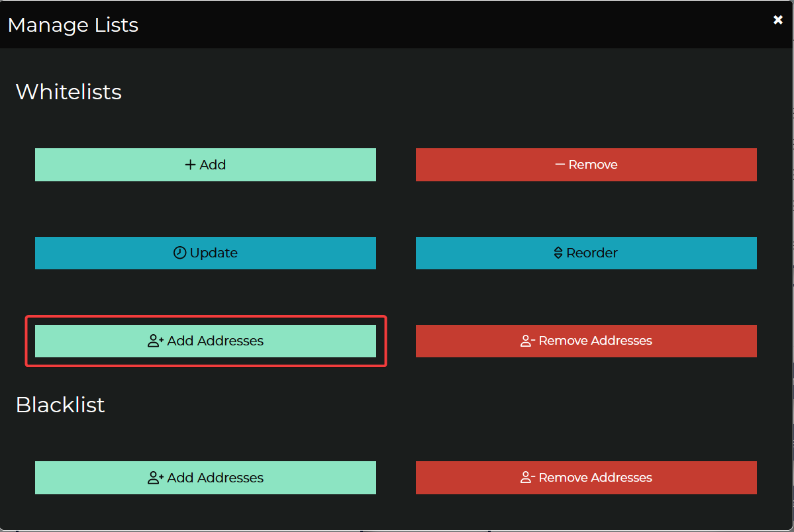Choose Add Addresses in the Blacklist section
The height and width of the screenshot is (532, 794).
coord(205,478)
